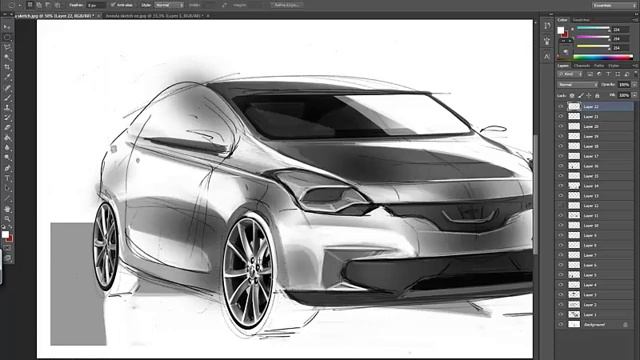Click the New Selection mode icon
Image resolution: width=640 pixels, height=360 pixels.
(30, 5)
